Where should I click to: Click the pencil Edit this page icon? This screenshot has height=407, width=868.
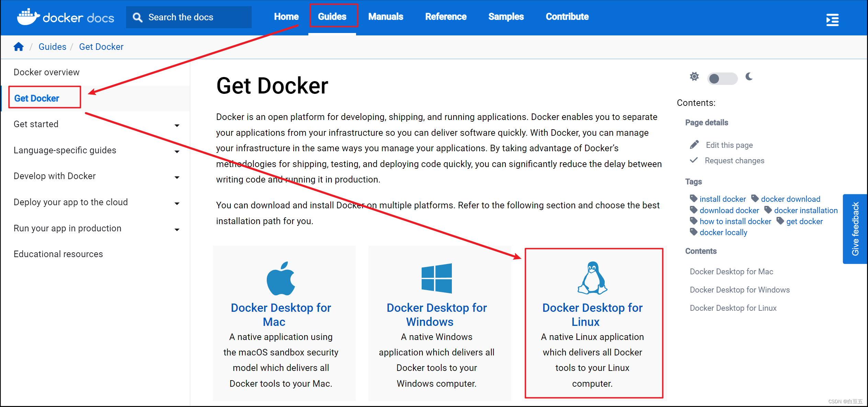pos(694,145)
